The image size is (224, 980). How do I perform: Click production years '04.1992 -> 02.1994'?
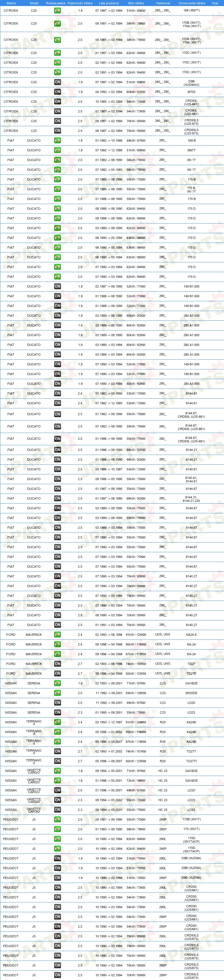109,92
